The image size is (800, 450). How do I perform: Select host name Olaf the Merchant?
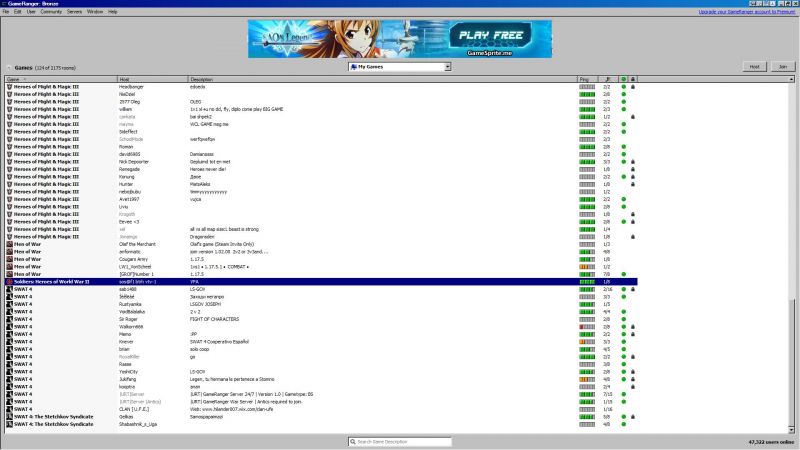coord(137,244)
